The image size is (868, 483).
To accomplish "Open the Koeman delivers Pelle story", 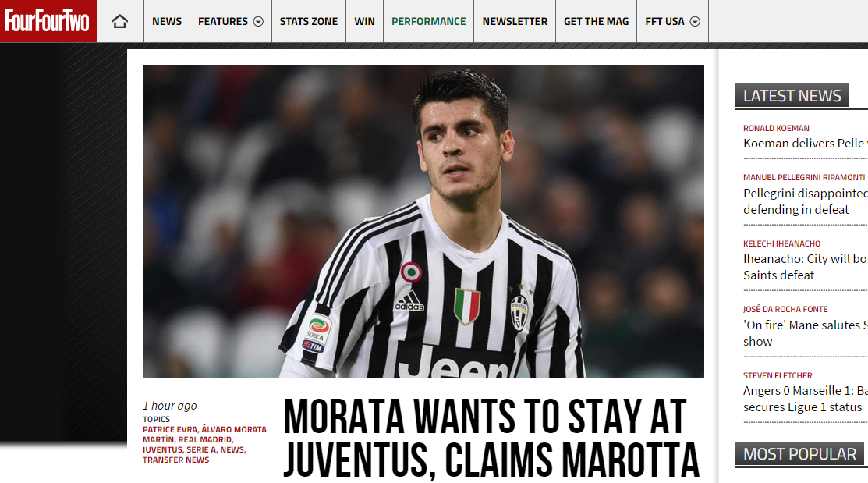I will (x=805, y=144).
